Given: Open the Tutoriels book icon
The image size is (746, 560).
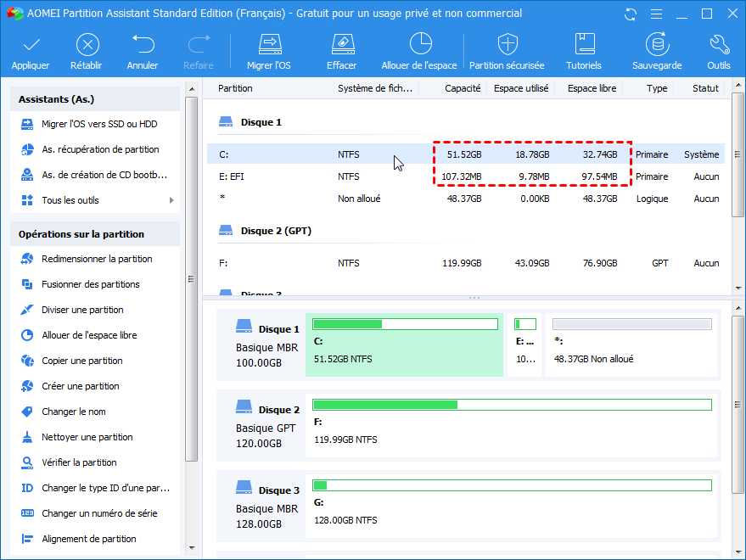Looking at the screenshot, I should [584, 45].
